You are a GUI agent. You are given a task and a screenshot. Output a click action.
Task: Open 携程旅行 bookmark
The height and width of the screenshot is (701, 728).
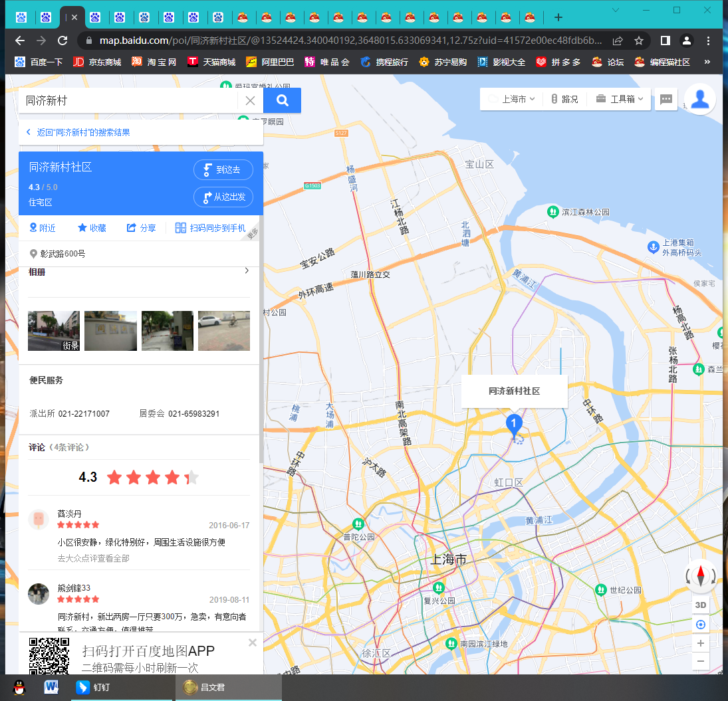[384, 62]
